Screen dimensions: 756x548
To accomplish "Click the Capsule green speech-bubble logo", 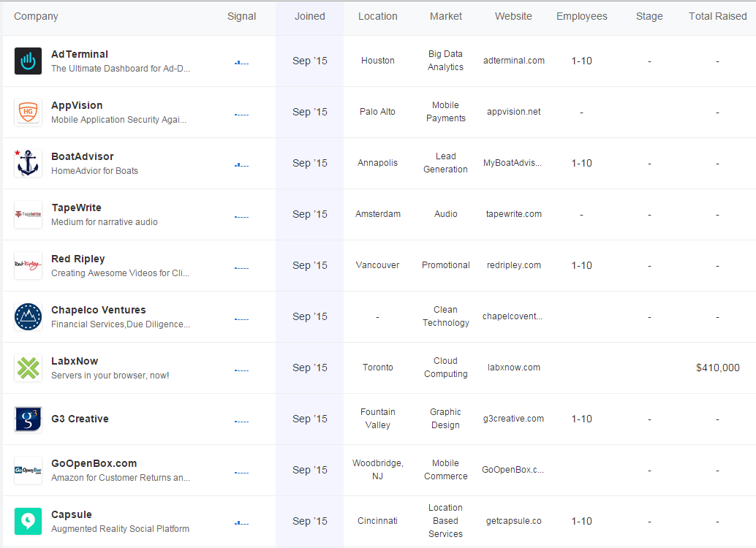I will pos(29,521).
